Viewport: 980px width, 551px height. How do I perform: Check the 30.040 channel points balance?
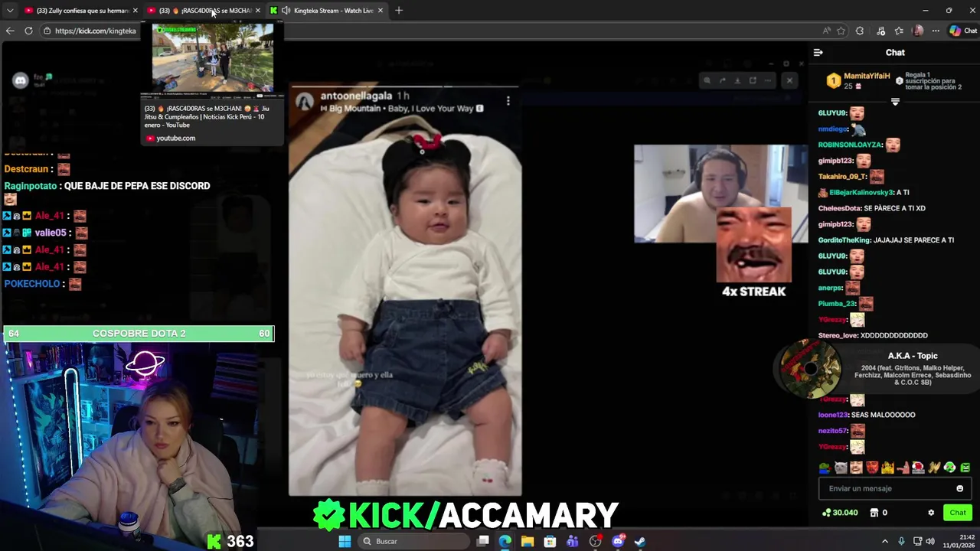click(x=839, y=513)
